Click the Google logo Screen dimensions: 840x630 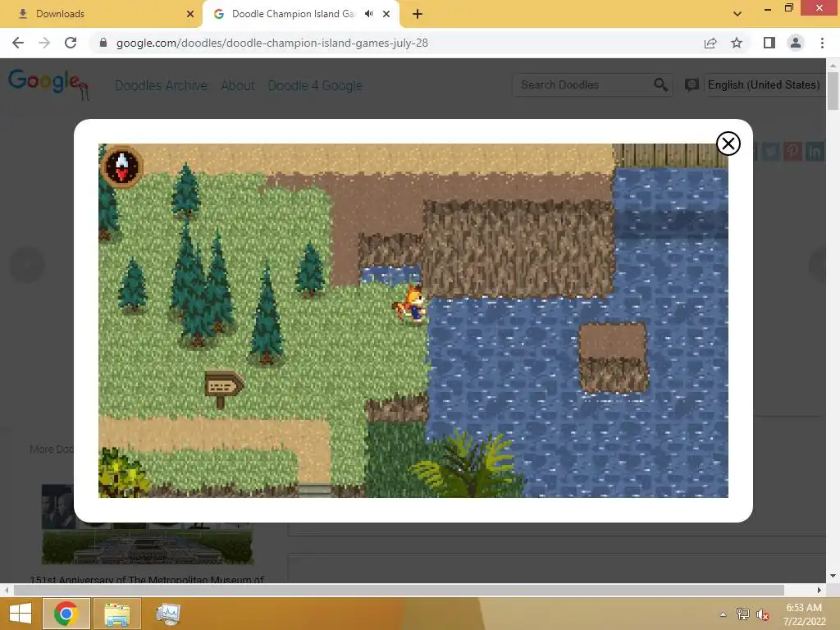48,84
